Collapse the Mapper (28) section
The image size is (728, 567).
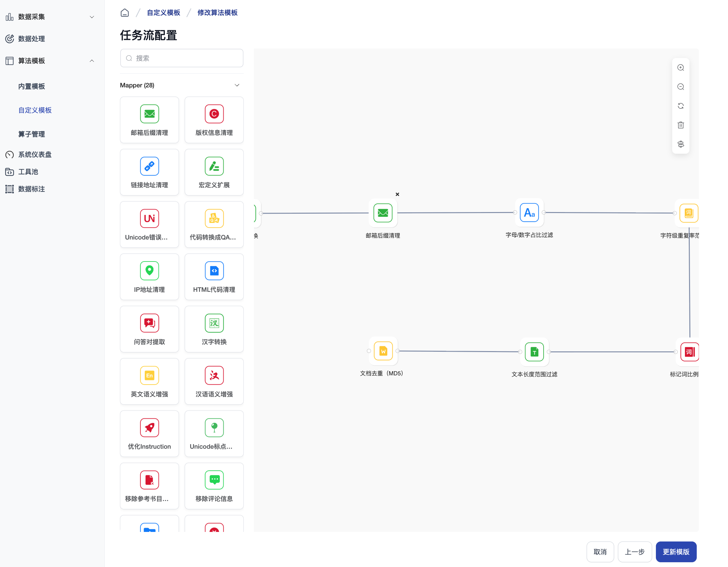pos(237,85)
